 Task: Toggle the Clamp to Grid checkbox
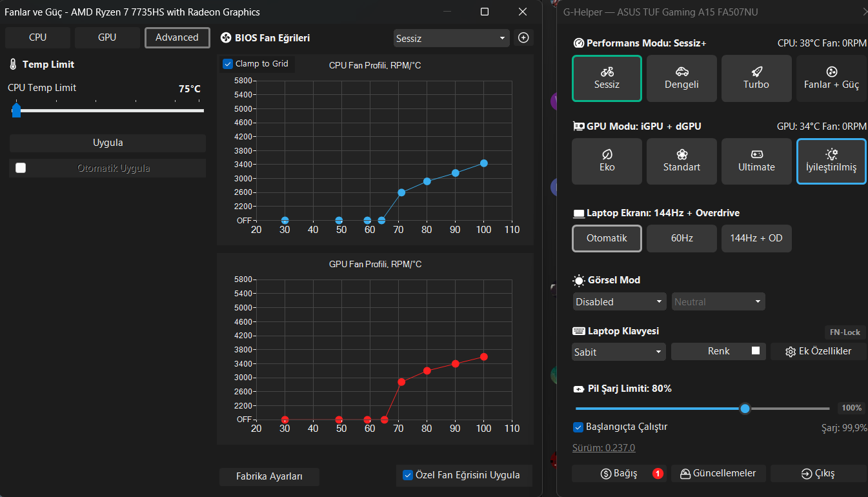(x=227, y=64)
